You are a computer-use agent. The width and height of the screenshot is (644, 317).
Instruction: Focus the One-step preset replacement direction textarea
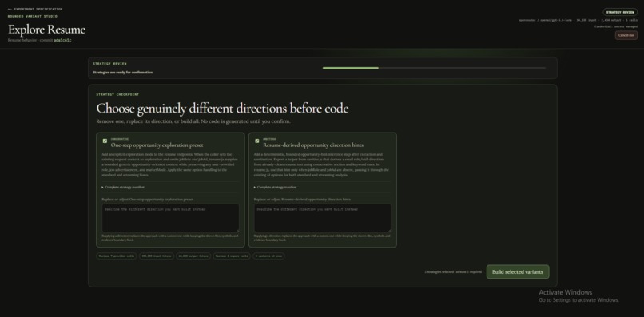coord(170,218)
